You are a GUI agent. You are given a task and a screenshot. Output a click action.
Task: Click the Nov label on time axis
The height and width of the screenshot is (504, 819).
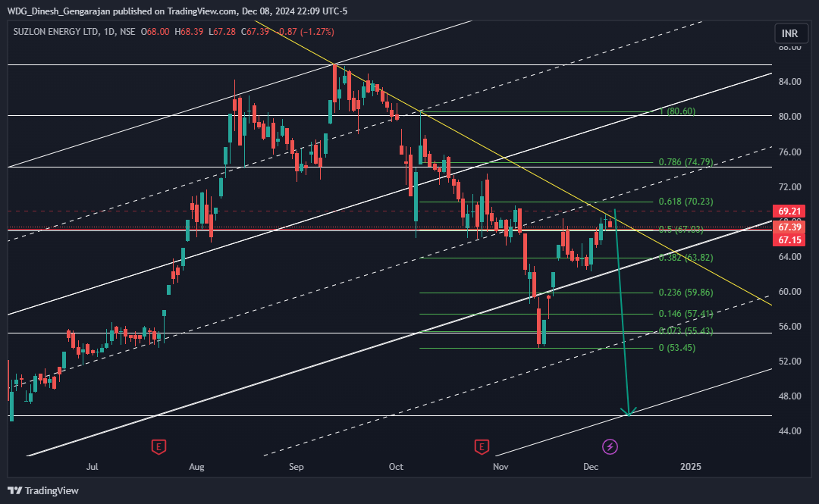500,466
